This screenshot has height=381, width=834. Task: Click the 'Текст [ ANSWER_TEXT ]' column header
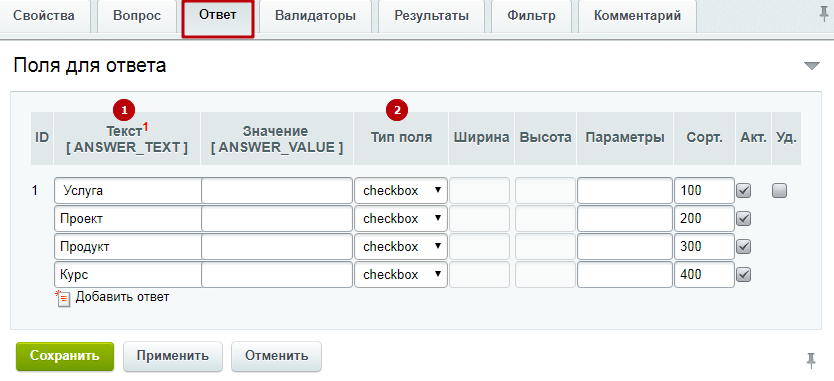click(x=127, y=139)
